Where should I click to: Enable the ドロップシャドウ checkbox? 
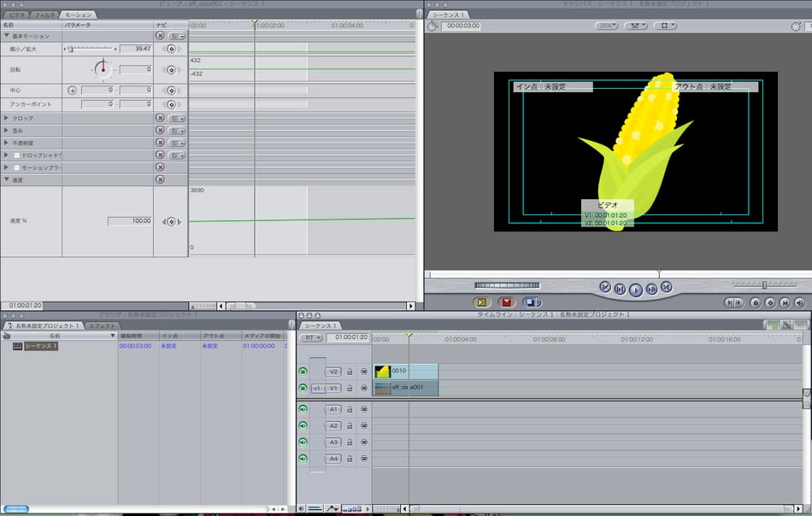click(x=16, y=155)
